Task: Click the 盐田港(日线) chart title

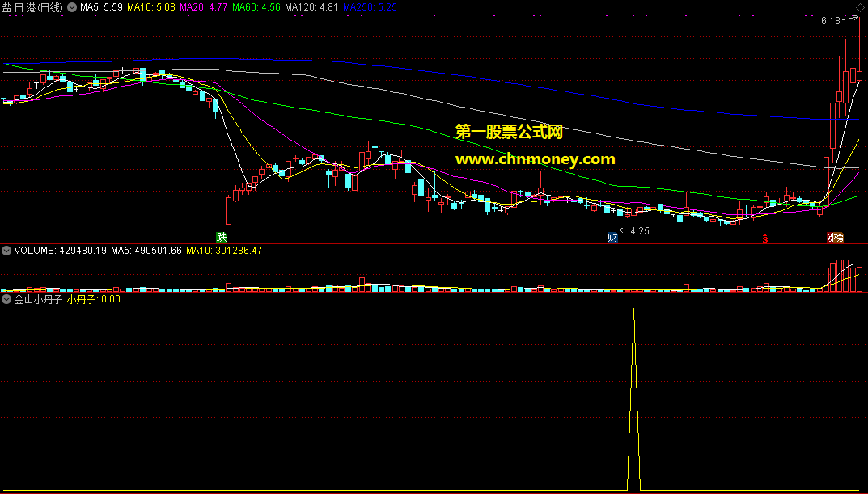Action: 33,7
